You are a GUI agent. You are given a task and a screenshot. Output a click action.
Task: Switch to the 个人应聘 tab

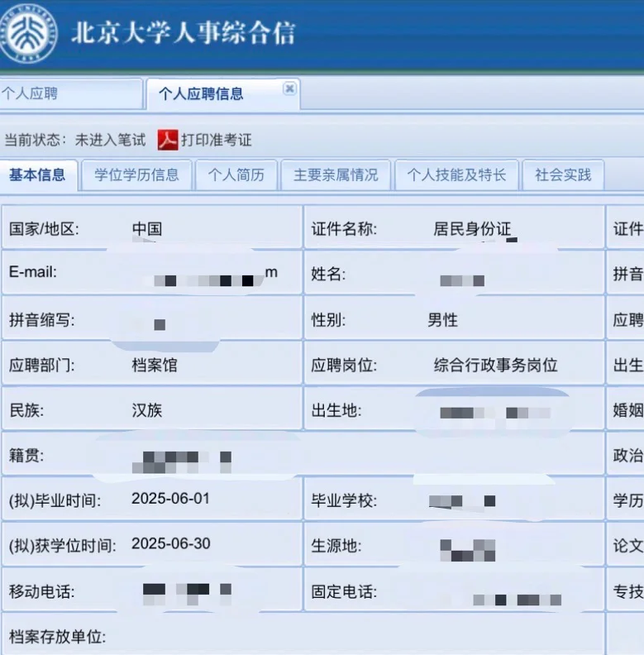tap(71, 93)
